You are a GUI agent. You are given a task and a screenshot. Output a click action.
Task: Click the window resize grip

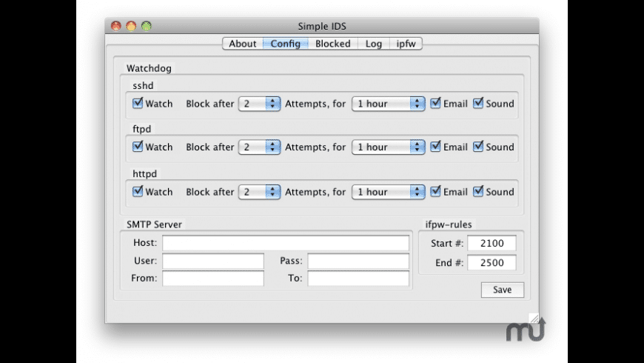[534, 318]
